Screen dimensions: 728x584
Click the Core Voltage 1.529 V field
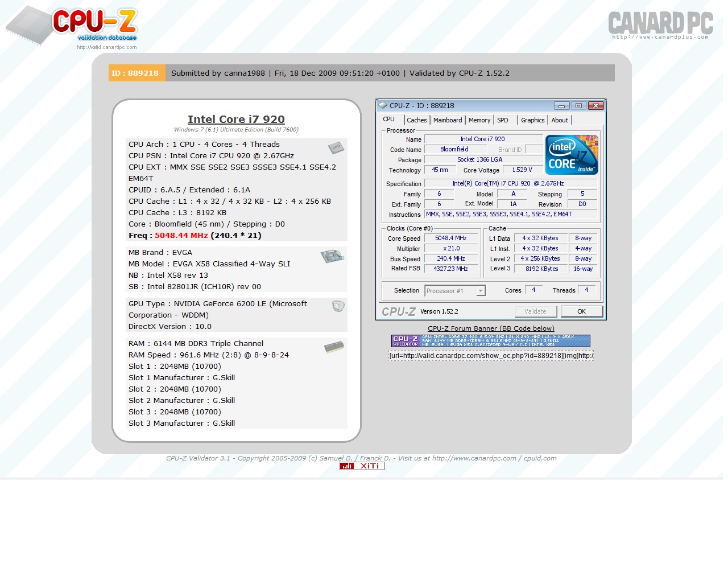522,170
